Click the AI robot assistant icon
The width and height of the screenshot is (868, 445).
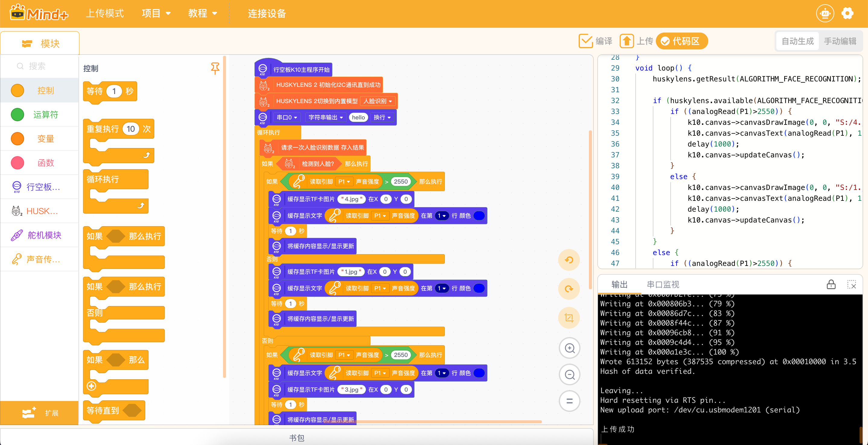click(x=825, y=14)
